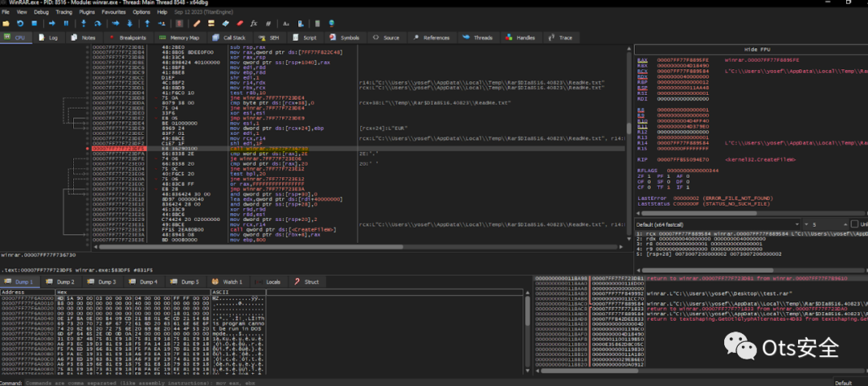Click the Step Over toolbar icon
Screen dimensions: 868x386
98,23
